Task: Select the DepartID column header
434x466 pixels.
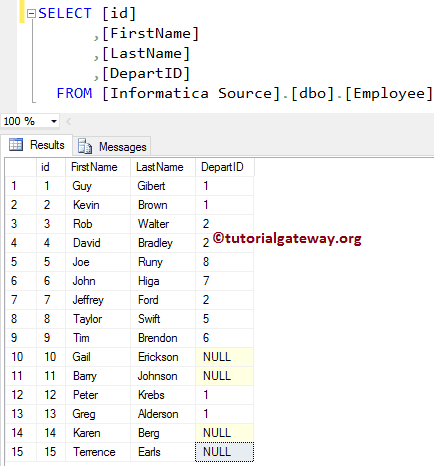Action: pos(225,167)
